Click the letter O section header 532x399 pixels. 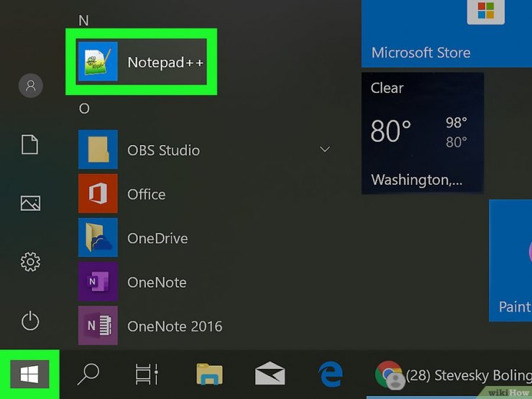tap(84, 109)
